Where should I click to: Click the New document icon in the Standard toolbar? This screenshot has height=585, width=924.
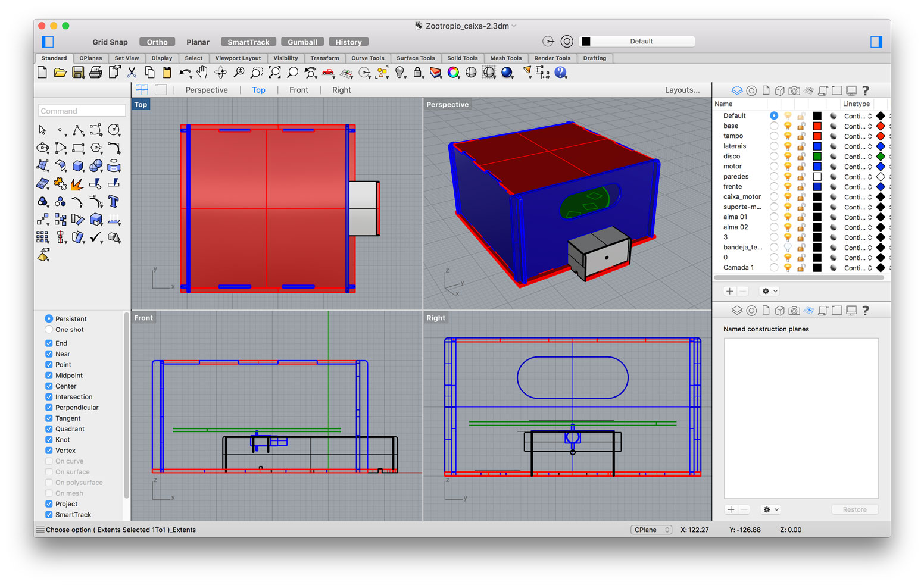pyautogui.click(x=42, y=73)
